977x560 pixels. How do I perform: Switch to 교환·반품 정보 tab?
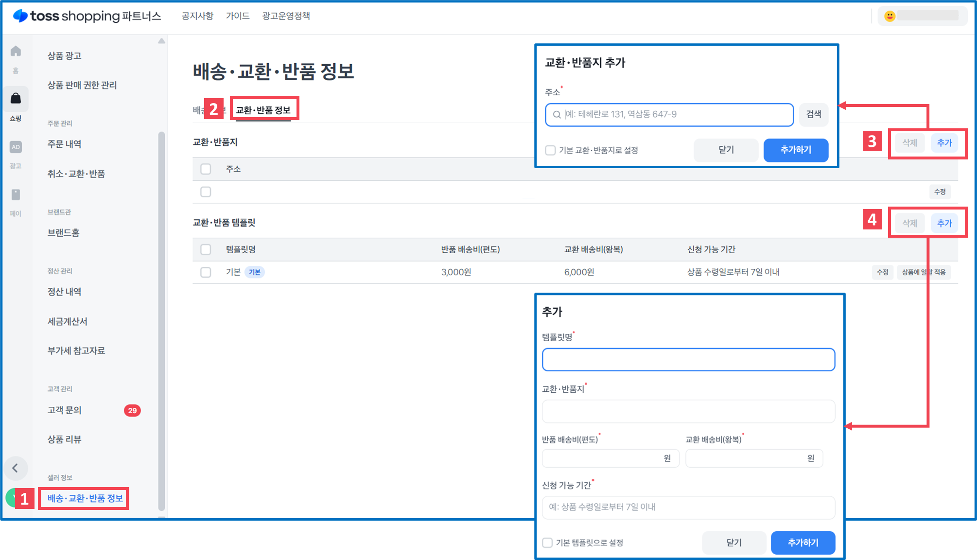point(263,110)
